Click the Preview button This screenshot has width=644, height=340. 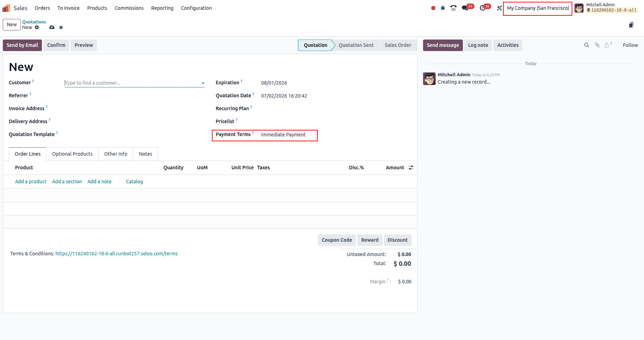tap(84, 45)
